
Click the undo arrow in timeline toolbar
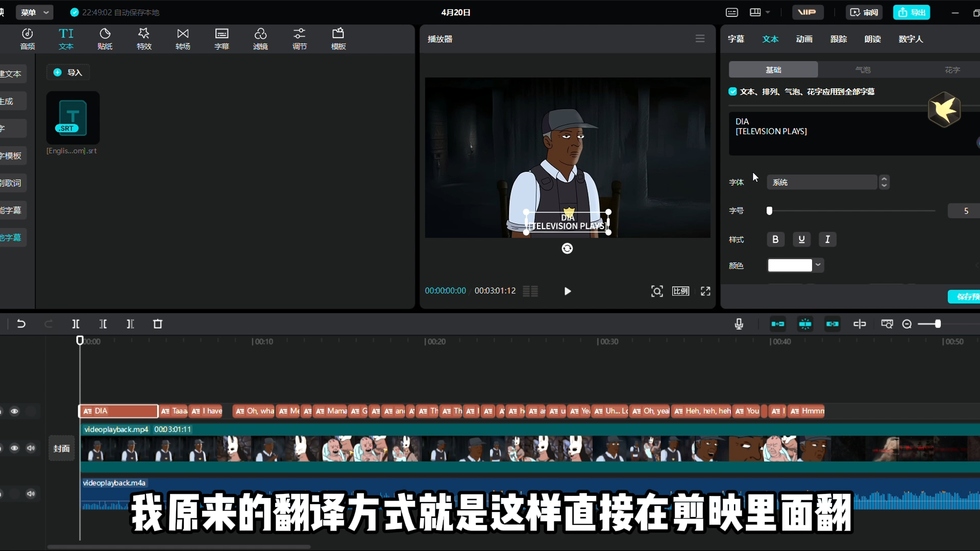(21, 324)
